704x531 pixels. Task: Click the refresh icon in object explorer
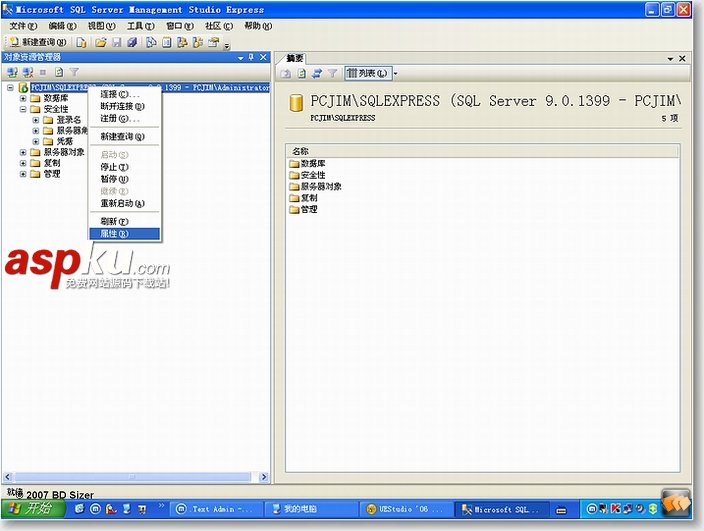point(59,72)
